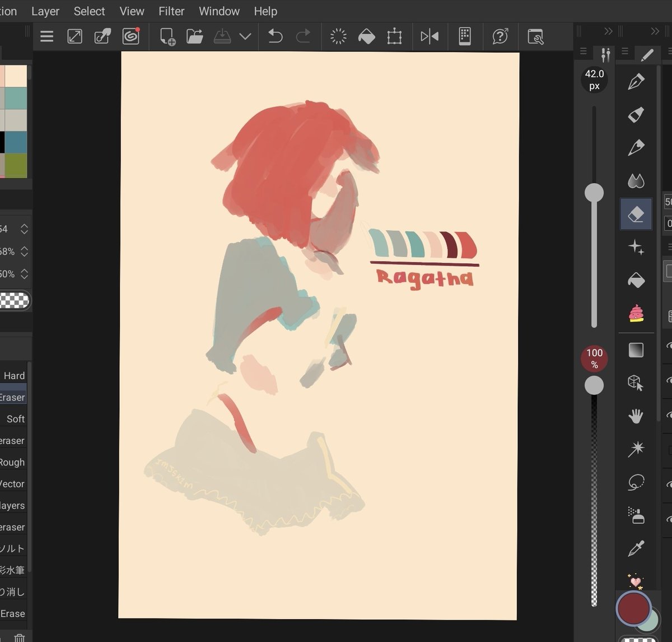Viewport: 672px width, 642px height.
Task: Open the Help menu
Action: (265, 11)
